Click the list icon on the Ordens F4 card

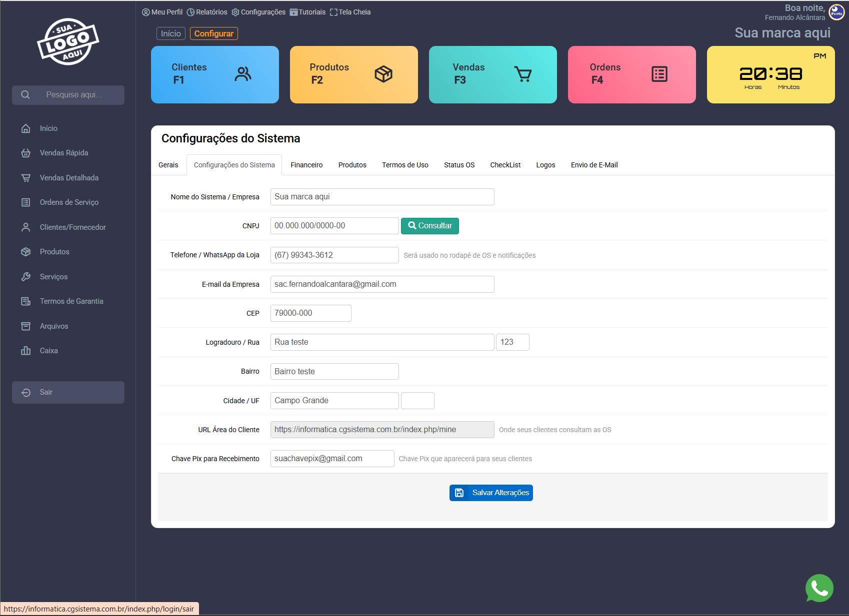(659, 74)
